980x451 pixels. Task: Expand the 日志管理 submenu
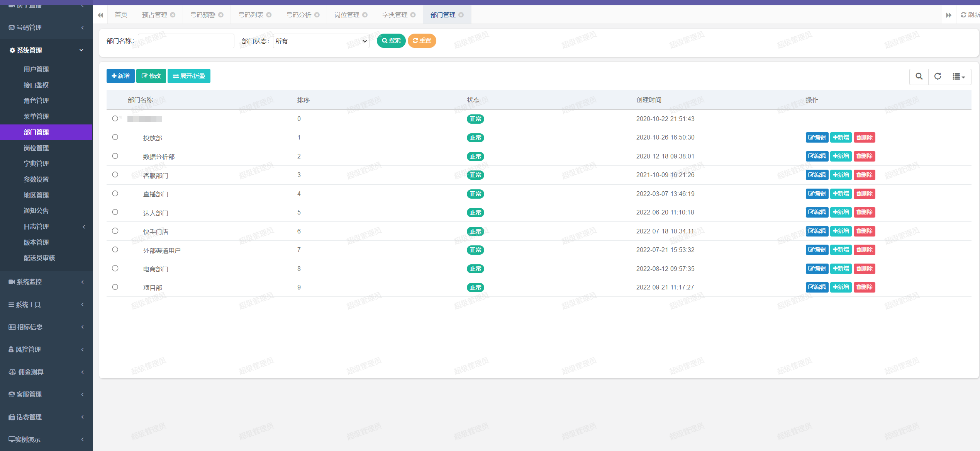(x=46, y=226)
